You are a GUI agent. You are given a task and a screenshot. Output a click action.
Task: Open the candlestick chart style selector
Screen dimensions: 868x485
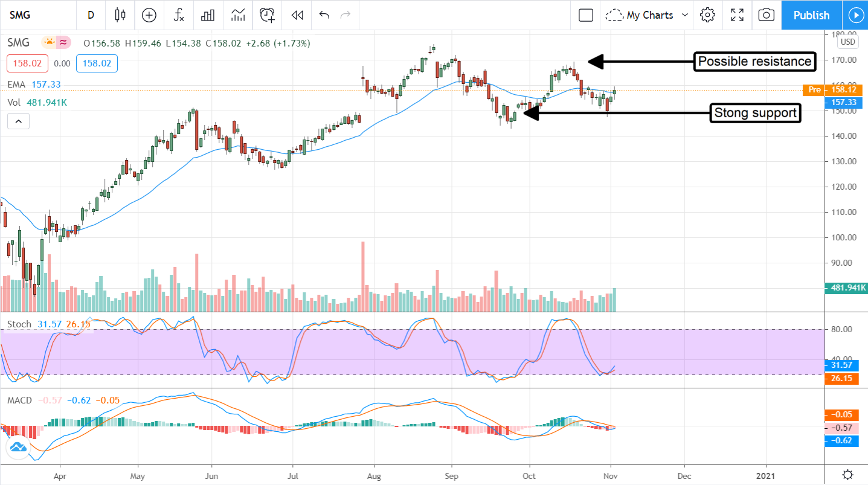pos(120,15)
